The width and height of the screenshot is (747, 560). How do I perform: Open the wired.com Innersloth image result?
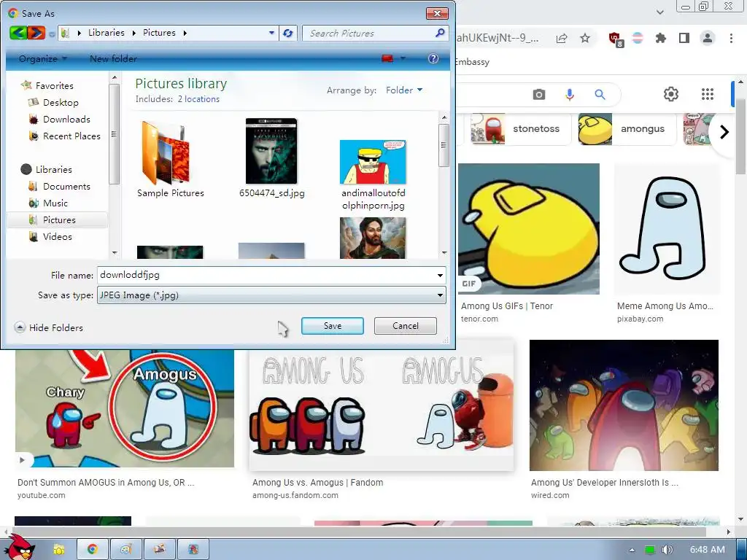624,405
